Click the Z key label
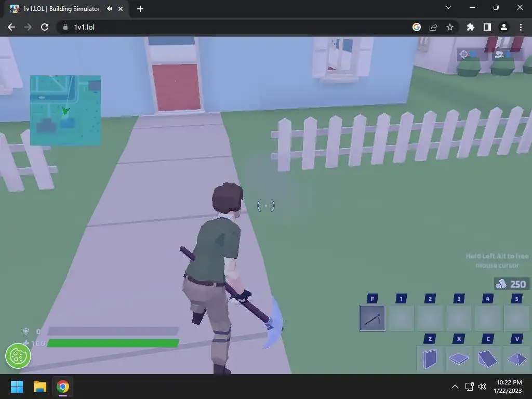The height and width of the screenshot is (399, 532). 430,339
